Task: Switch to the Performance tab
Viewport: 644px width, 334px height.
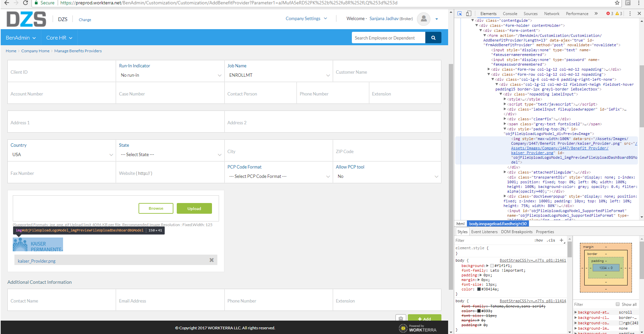Action: click(x=577, y=13)
